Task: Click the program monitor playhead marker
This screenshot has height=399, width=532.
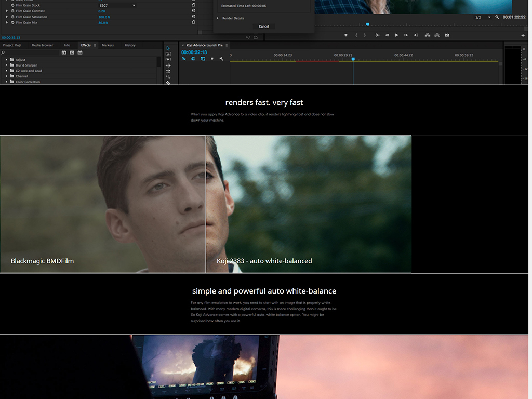Action: tap(367, 24)
